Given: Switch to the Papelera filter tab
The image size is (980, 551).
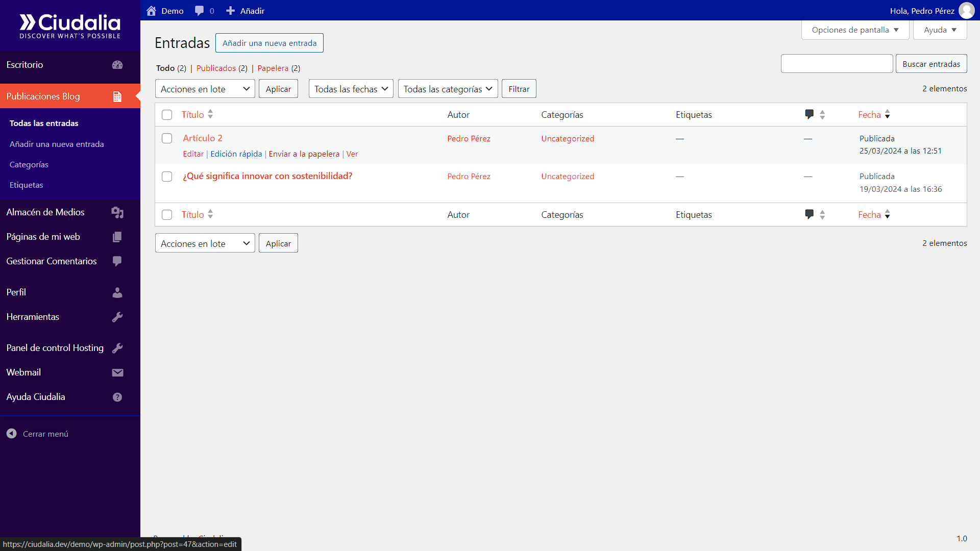Looking at the screenshot, I should coord(273,68).
